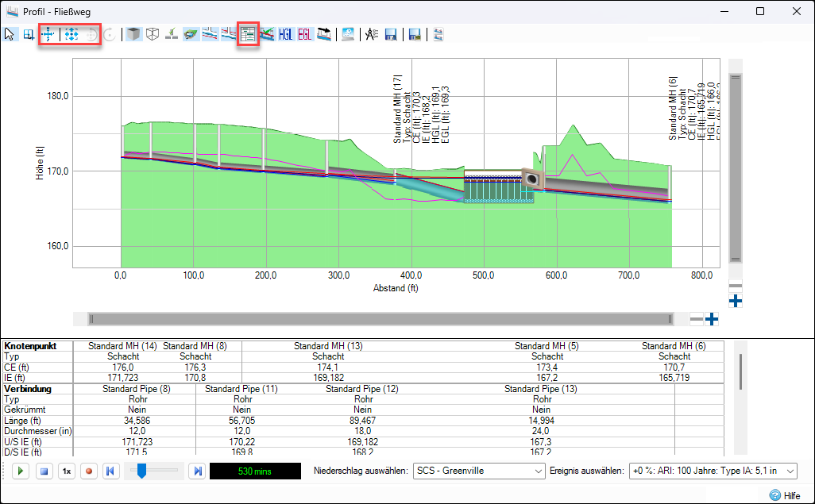Toggle first pipe profile lines icon

point(210,35)
